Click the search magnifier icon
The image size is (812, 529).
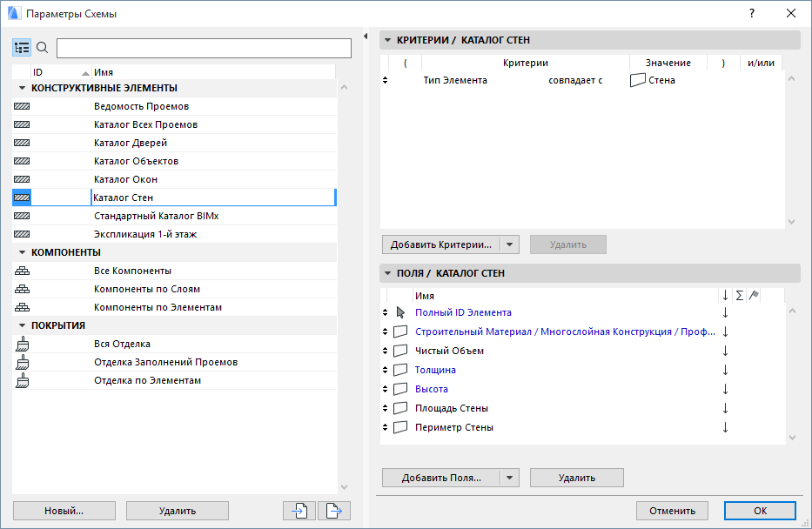pos(43,48)
